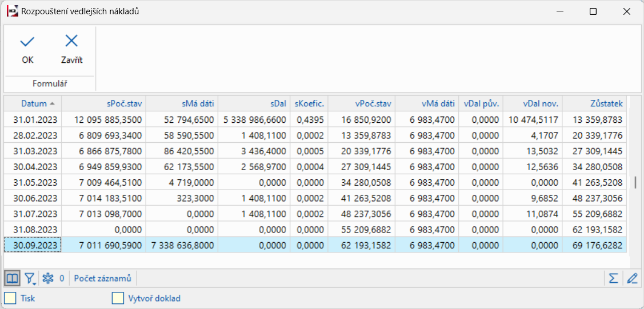Toggle the book view icon
This screenshot has height=309, width=644.
tap(12, 278)
